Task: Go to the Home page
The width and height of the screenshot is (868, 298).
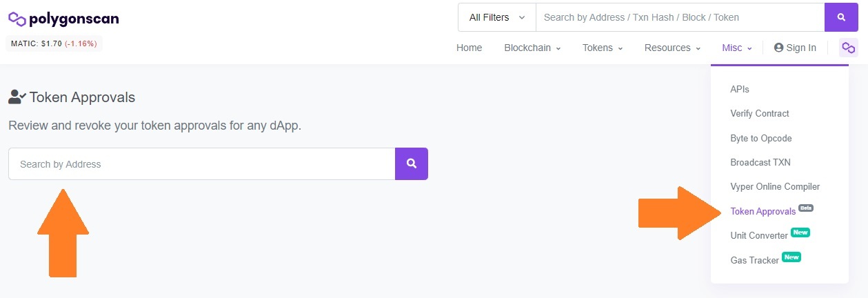Action: 469,48
